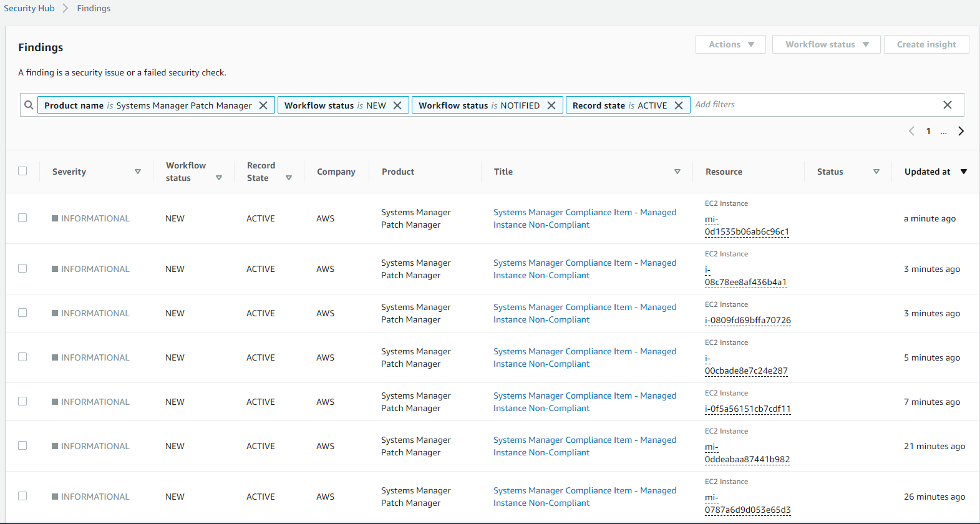This screenshot has height=524, width=980.
Task: Sort the Title column
Action: [677, 172]
